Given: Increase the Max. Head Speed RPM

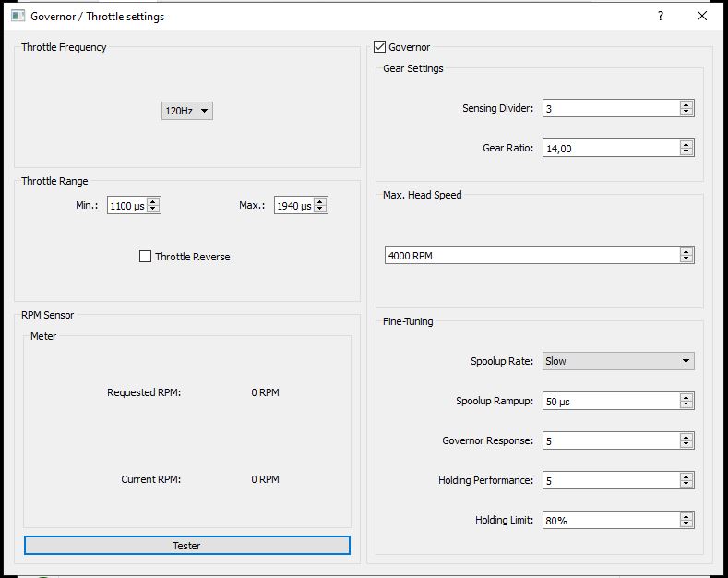Looking at the screenshot, I should coord(686,251).
